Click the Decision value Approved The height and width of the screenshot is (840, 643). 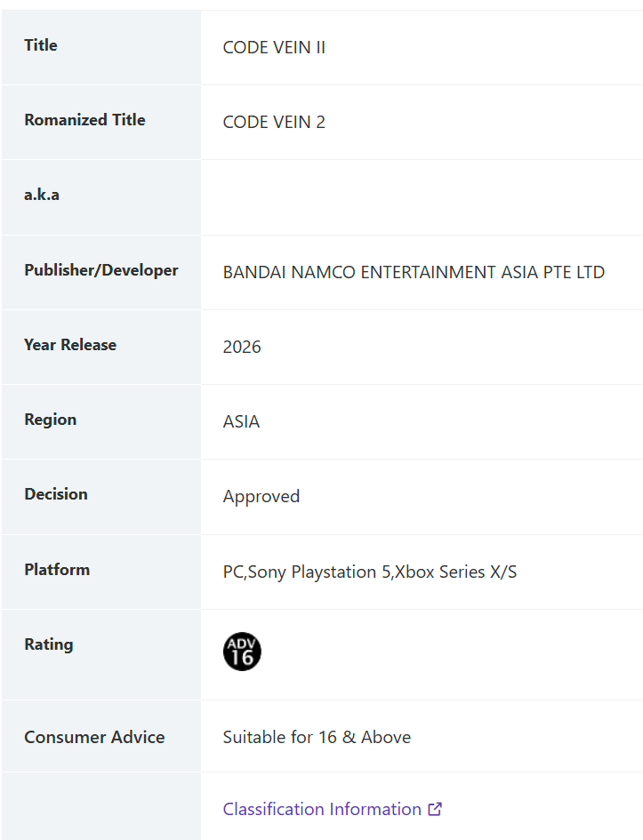(x=261, y=497)
